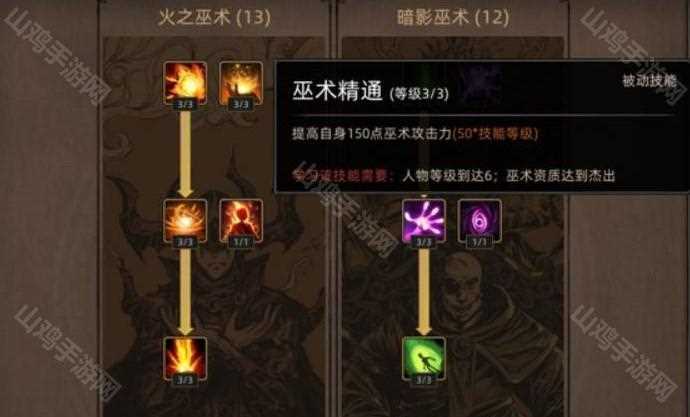Click the 3/3 level badge under fireball
Image resolution: width=690 pixels, height=417 pixels.
click(x=185, y=105)
